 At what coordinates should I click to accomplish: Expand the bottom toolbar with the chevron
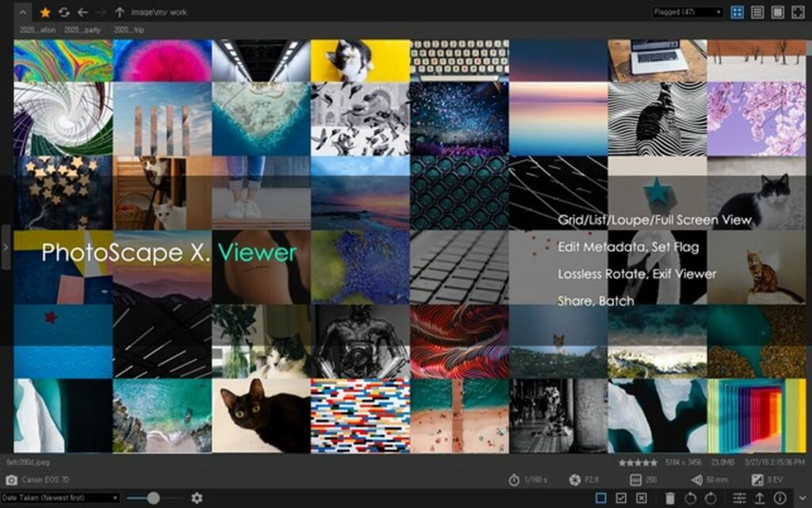click(x=802, y=496)
